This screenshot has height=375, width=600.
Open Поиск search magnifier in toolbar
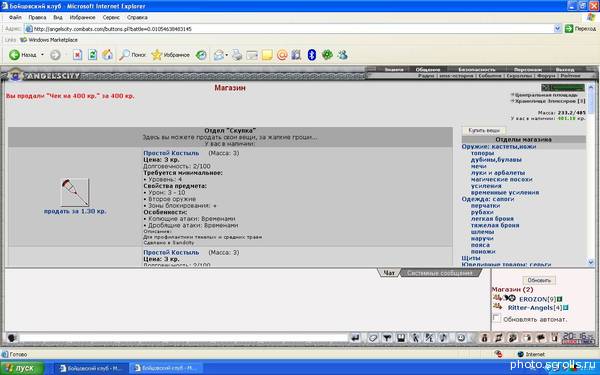pos(132,55)
